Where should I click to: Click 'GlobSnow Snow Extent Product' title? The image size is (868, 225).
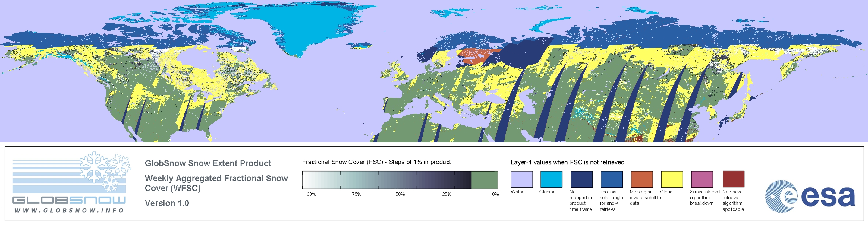208,163
